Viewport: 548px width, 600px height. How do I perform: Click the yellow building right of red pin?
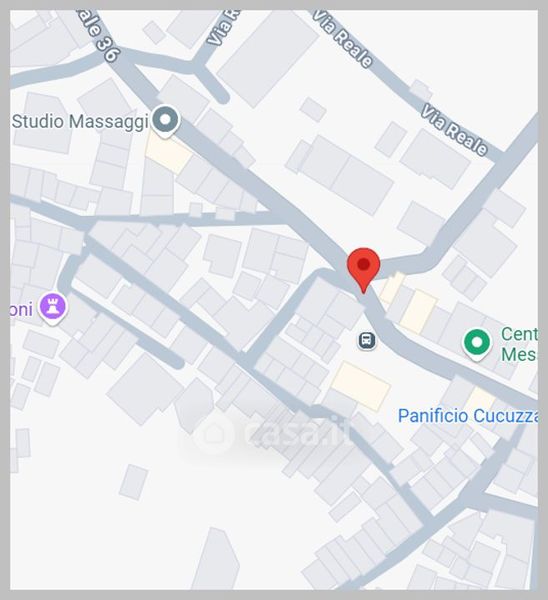pos(418,311)
